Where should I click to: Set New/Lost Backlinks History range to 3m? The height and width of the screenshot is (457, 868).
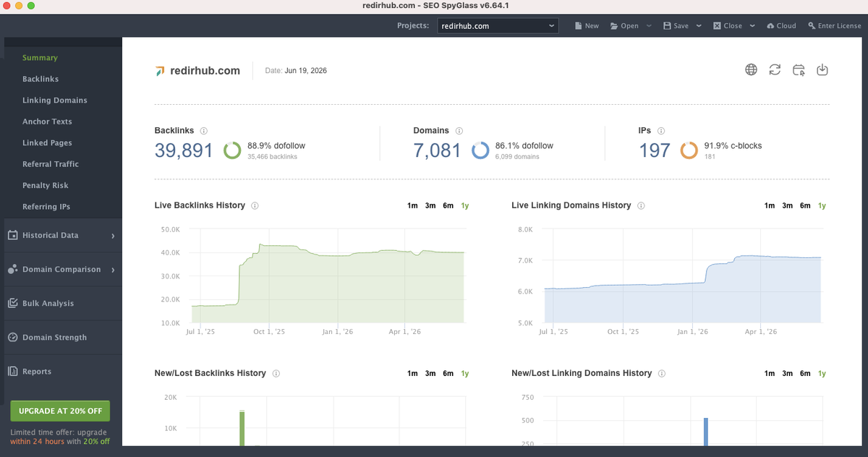(430, 373)
